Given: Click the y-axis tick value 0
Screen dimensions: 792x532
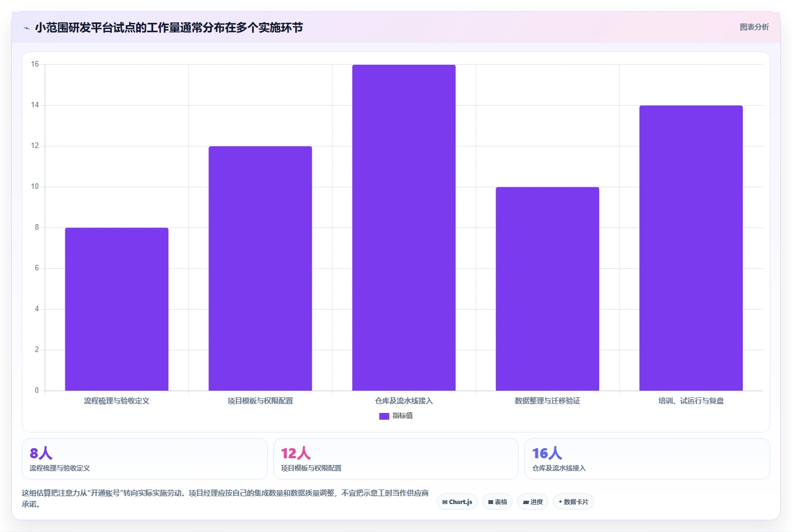Looking at the screenshot, I should 37,391.
